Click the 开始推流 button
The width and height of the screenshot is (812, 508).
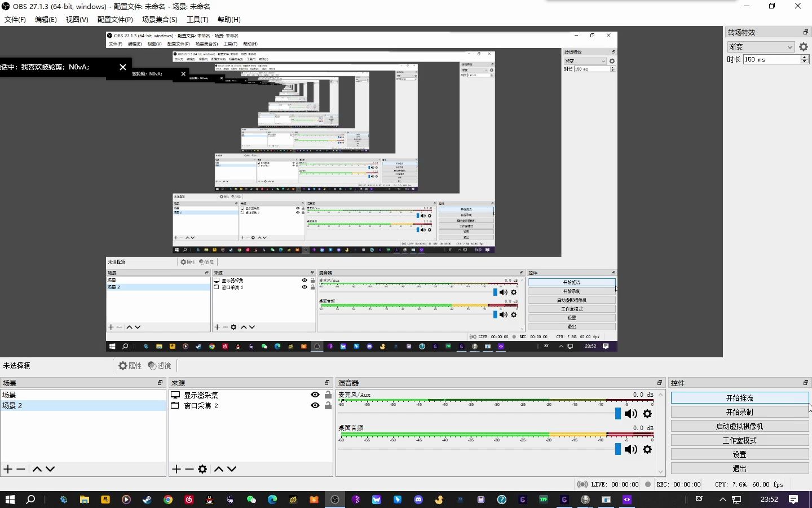tap(740, 398)
